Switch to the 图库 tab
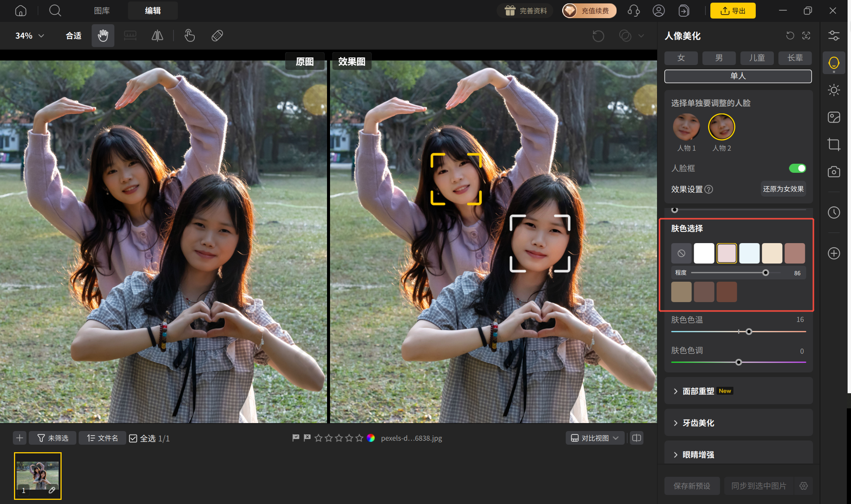The width and height of the screenshot is (851, 504). 102,11
